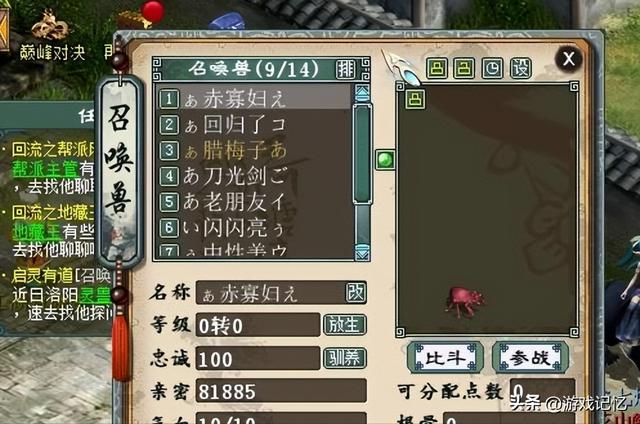Click the 放生 release button
The width and height of the screenshot is (640, 424).
tap(344, 325)
